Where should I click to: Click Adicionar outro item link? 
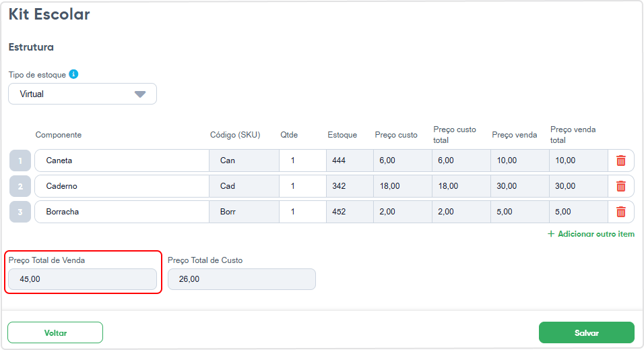[591, 233]
